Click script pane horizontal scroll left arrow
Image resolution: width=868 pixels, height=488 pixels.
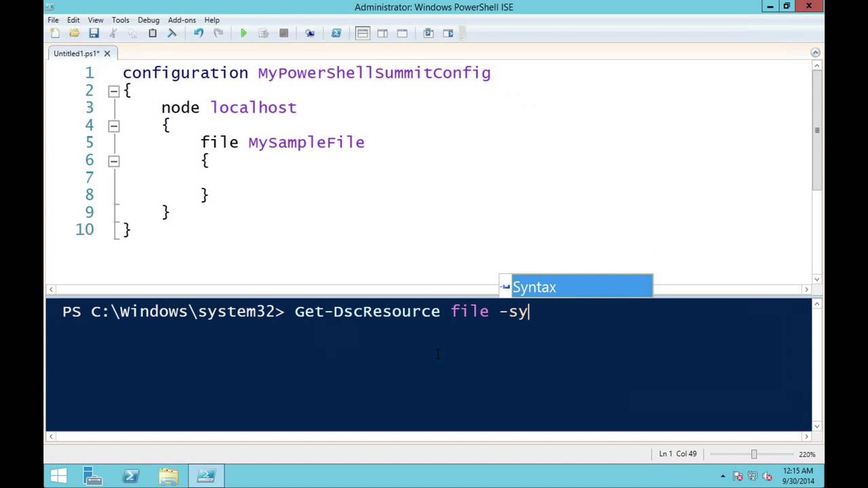(51, 289)
